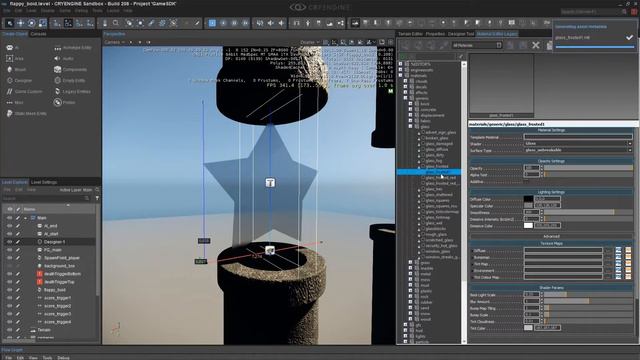Click the Game Custom create-object icon
This screenshot has height=360, width=640.
coord(9,91)
